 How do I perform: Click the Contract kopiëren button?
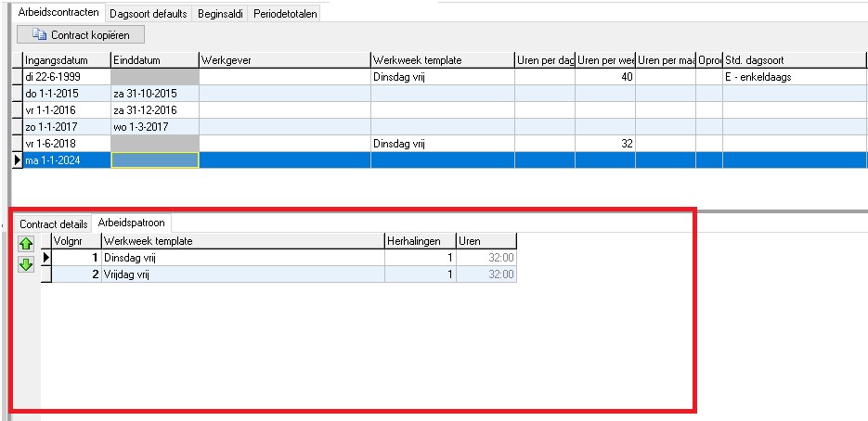tap(81, 35)
